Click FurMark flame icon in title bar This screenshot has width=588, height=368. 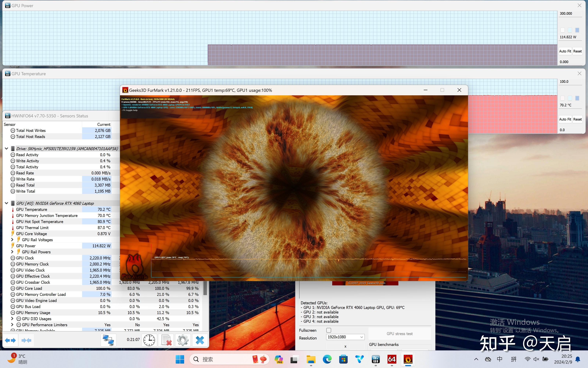(x=125, y=90)
